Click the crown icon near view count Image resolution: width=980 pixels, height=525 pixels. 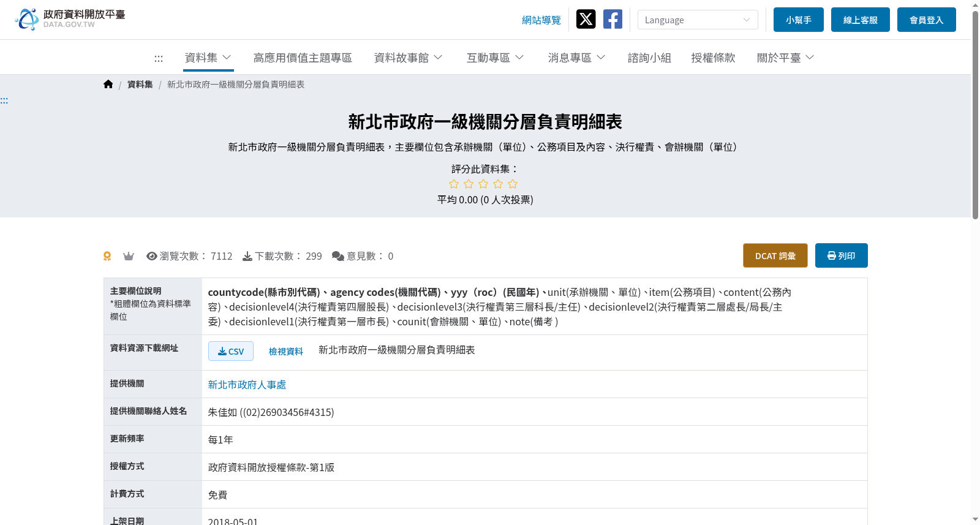(x=129, y=256)
